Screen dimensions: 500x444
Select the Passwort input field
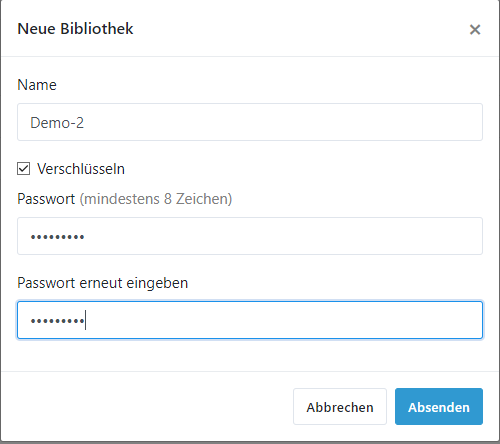coord(250,236)
